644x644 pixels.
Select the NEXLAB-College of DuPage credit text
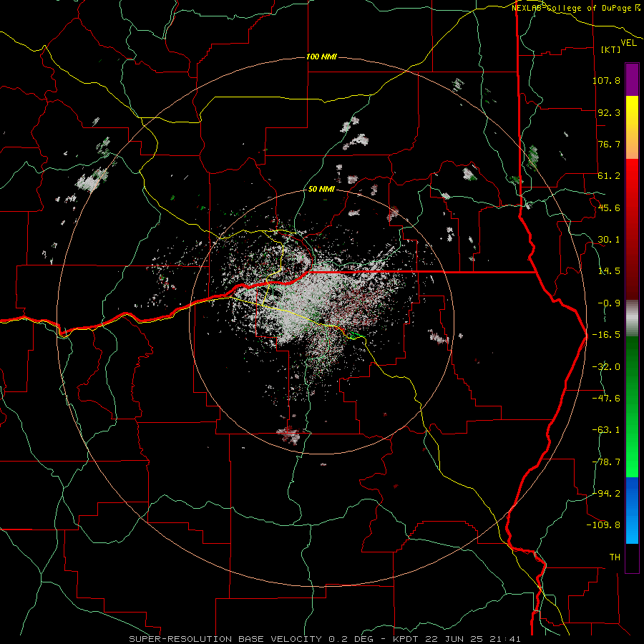(x=575, y=8)
